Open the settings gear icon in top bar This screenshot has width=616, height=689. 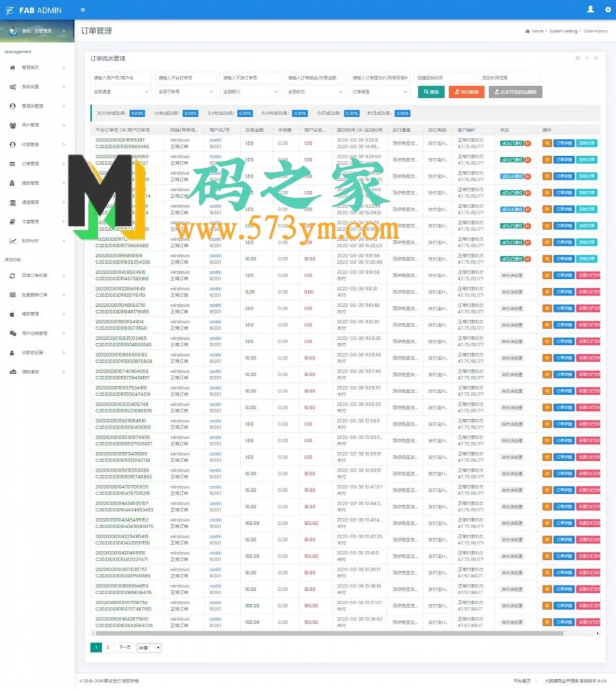[608, 9]
